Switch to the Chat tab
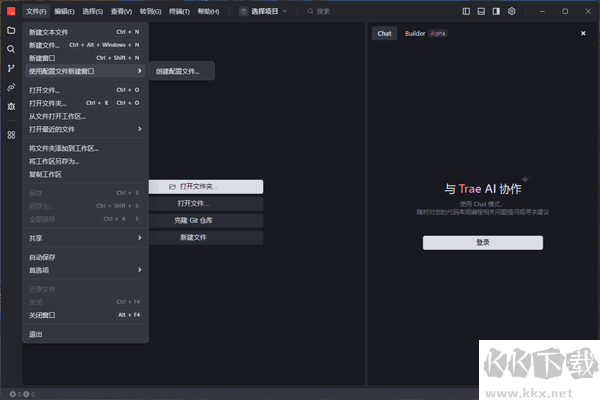The height and width of the screenshot is (400, 600). [x=384, y=33]
